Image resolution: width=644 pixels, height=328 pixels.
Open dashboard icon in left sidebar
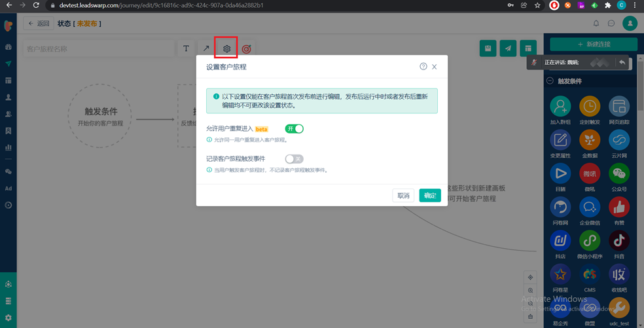point(9,47)
